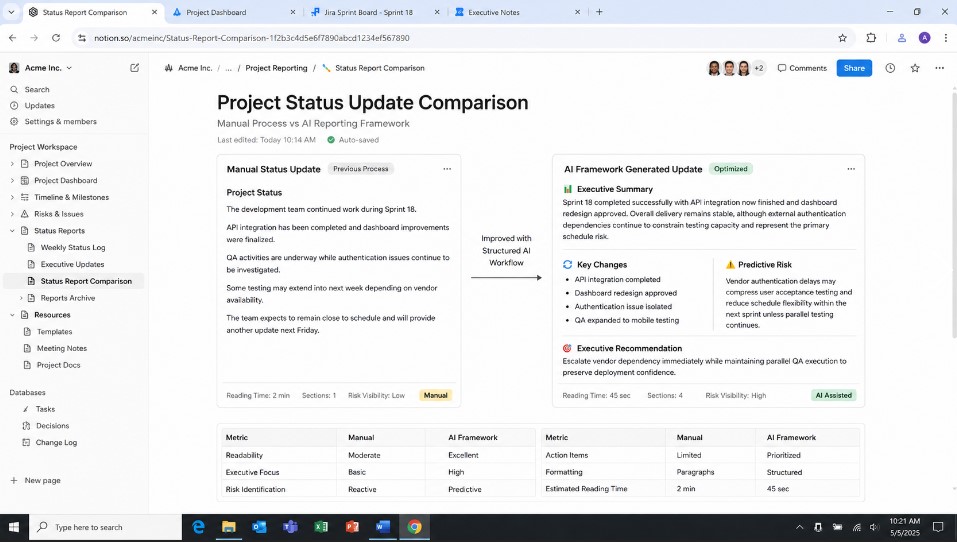
Task: Expand the Project Overview page
Action: [x=12, y=164]
